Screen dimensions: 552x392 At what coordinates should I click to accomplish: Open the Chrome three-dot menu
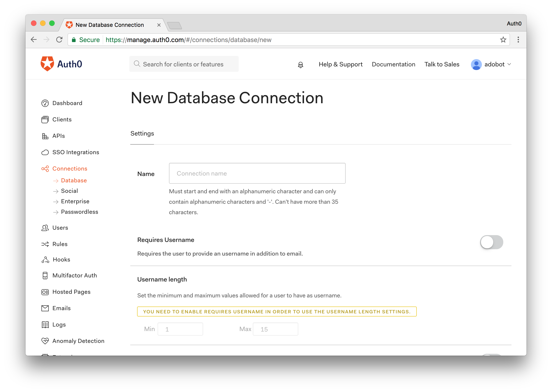click(518, 40)
